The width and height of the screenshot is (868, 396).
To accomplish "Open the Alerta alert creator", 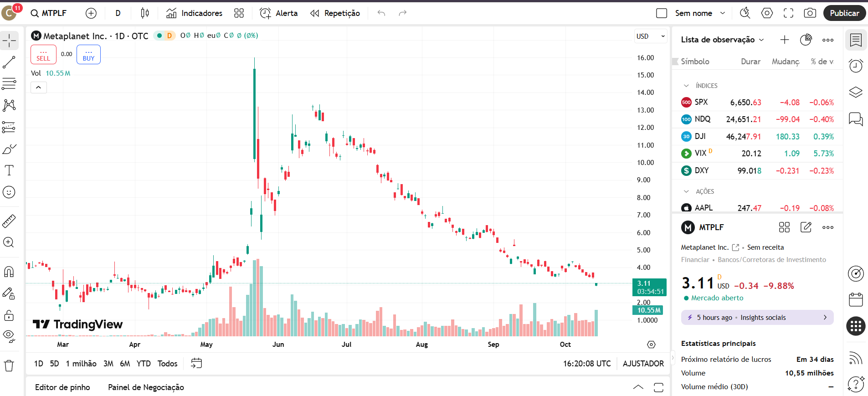I will point(278,13).
